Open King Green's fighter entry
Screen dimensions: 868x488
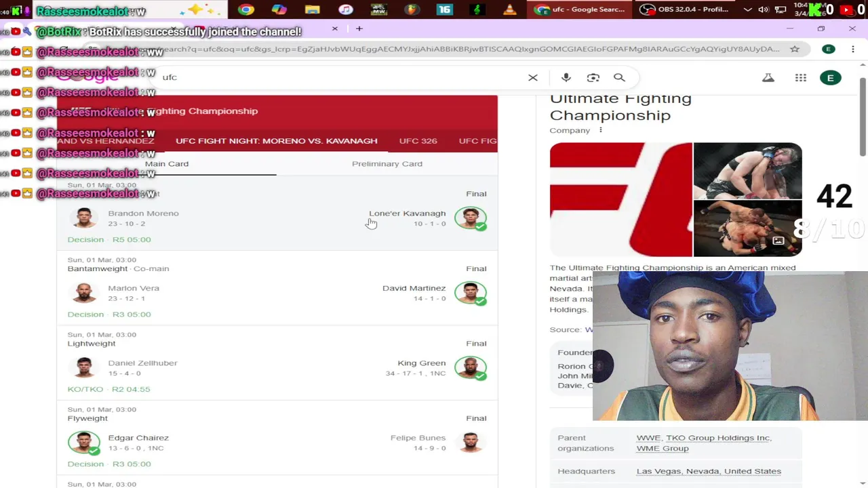coord(422,363)
